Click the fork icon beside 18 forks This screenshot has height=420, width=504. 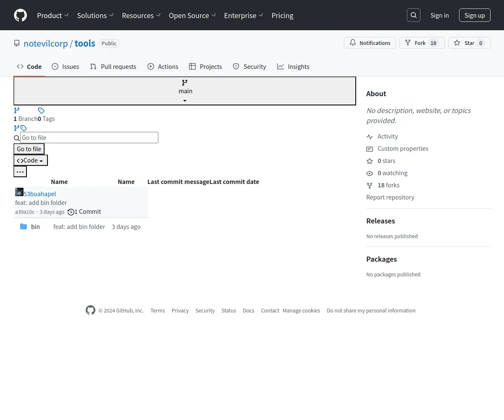370,185
